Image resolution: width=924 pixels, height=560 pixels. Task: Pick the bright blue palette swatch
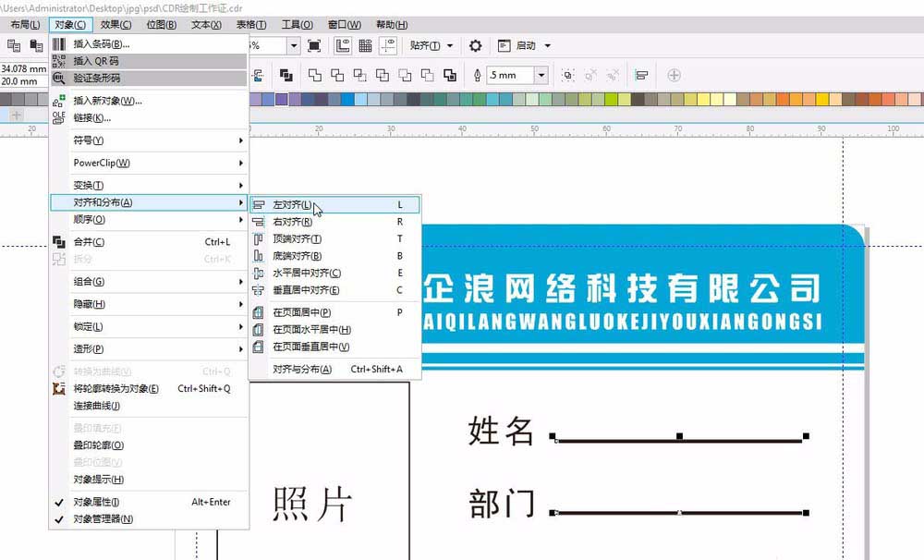(x=346, y=100)
